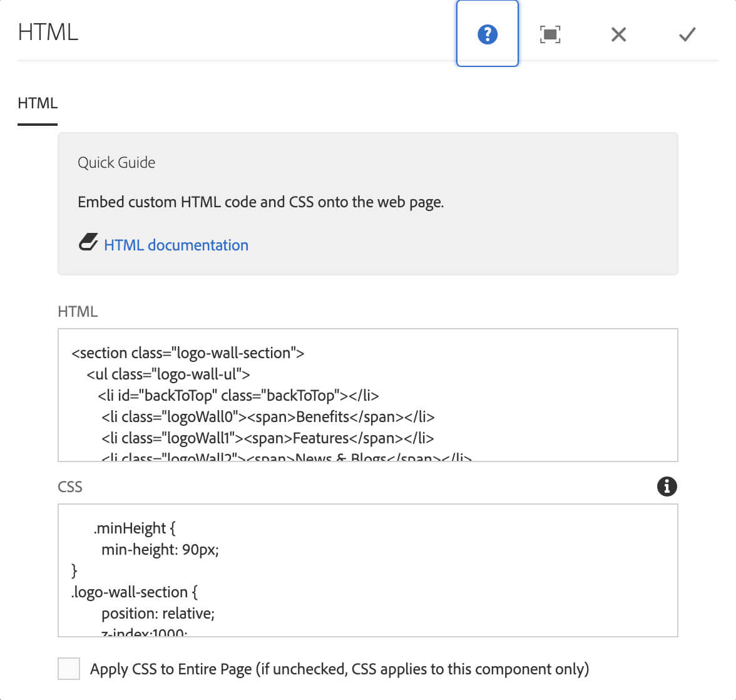
Task: Switch to the HTML tab
Action: click(38, 103)
